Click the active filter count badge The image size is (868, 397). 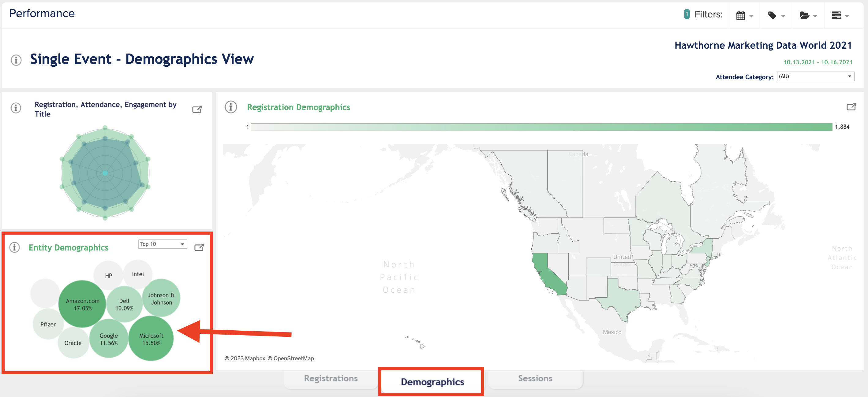[x=687, y=14]
